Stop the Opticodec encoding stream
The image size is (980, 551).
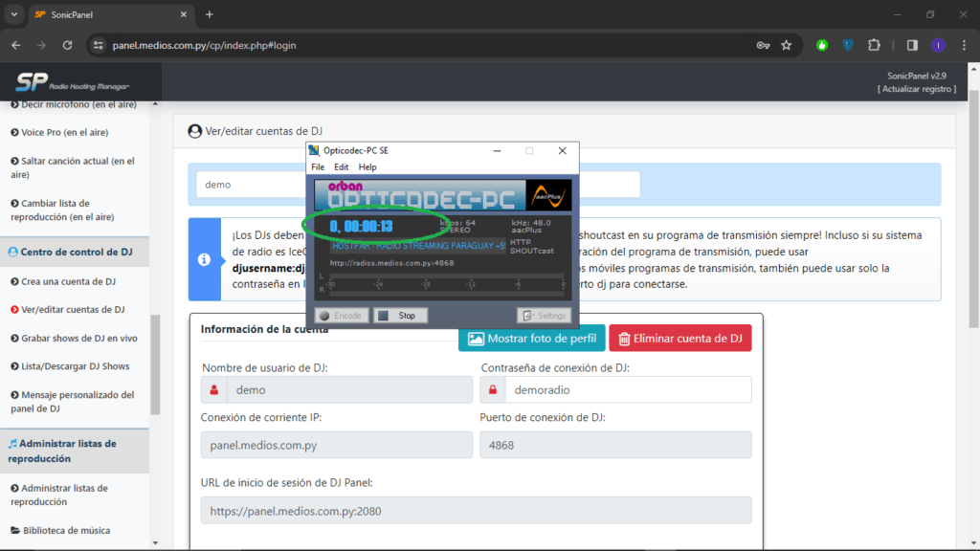[x=401, y=316]
